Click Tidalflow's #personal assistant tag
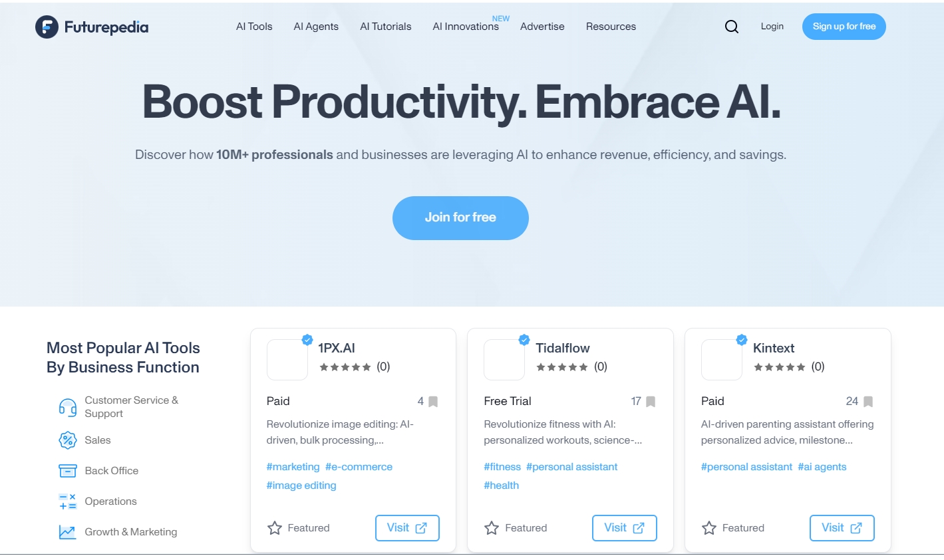The height and width of the screenshot is (560, 944). click(x=571, y=467)
